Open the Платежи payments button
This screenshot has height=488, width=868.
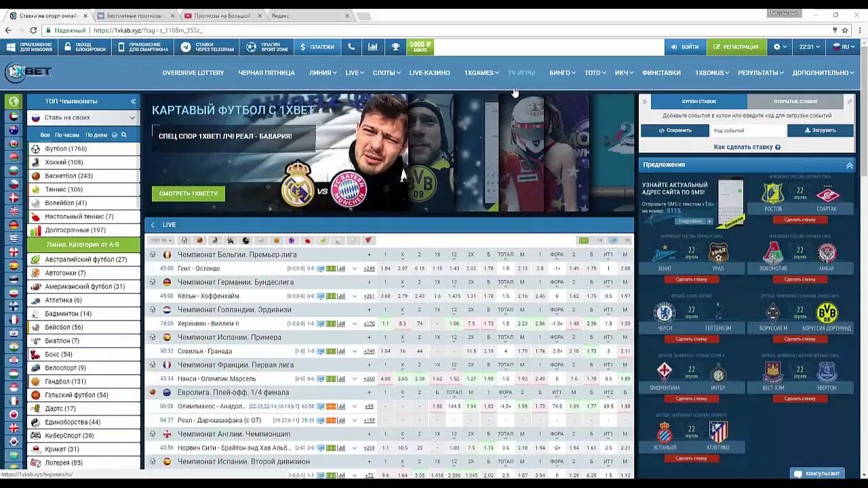click(317, 47)
